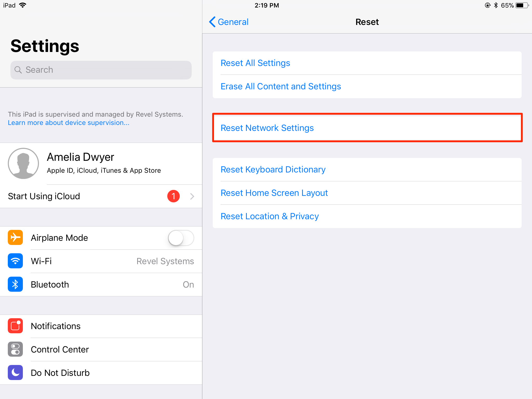Enable Wi-Fi network connection toggle
The image size is (532, 399).
coord(101,261)
